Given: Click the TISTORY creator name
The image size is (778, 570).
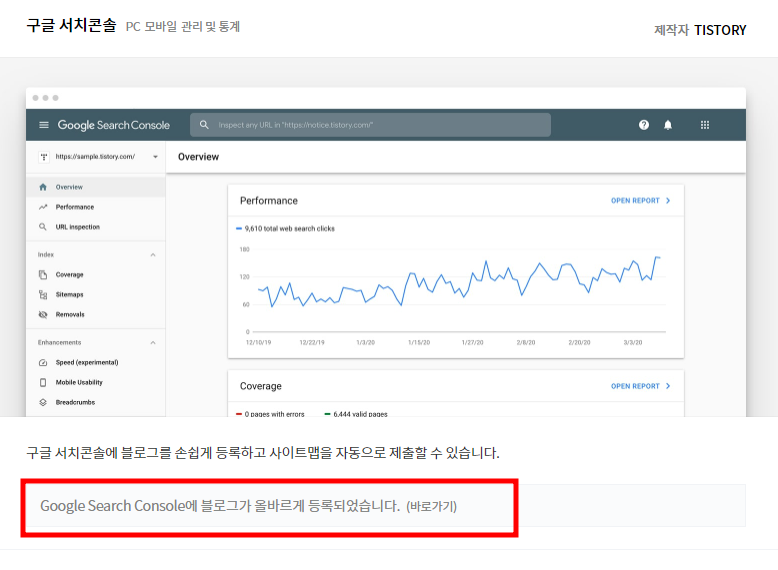Looking at the screenshot, I should 720,30.
